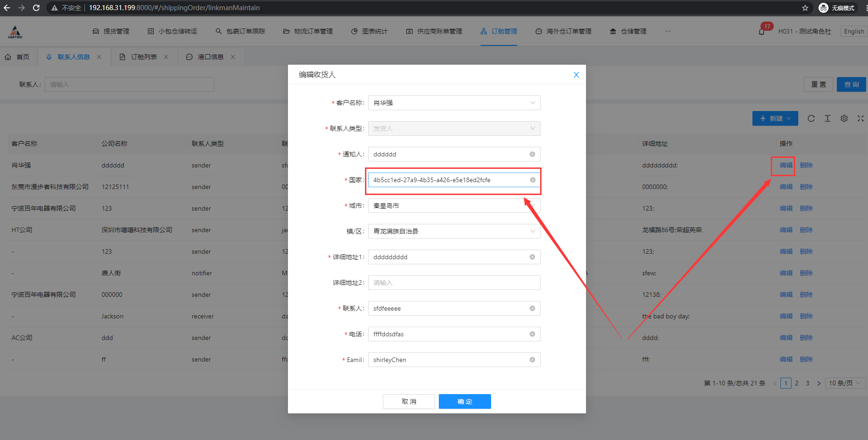Screen dimensions: 868x440
Task: Click the notification bell icon
Action: pos(762,32)
